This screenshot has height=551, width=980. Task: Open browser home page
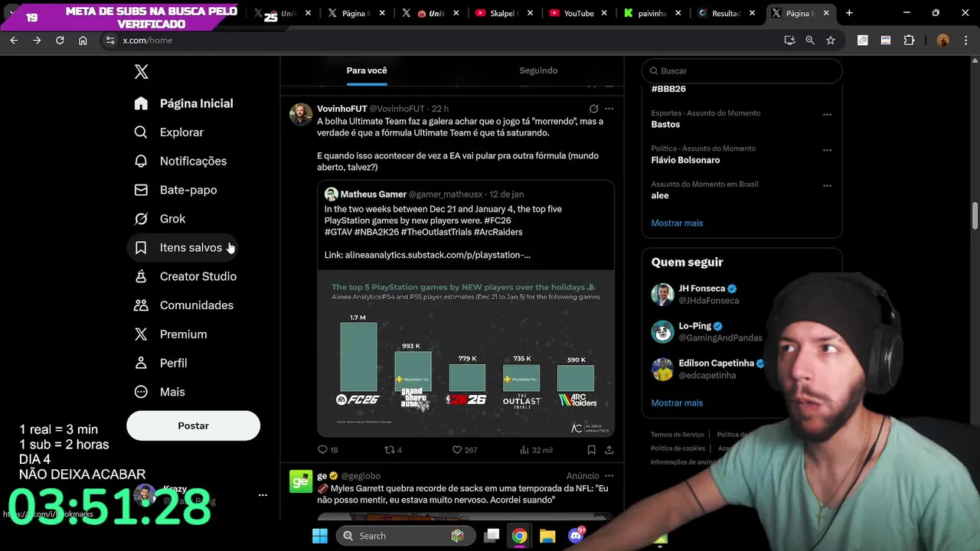(83, 41)
